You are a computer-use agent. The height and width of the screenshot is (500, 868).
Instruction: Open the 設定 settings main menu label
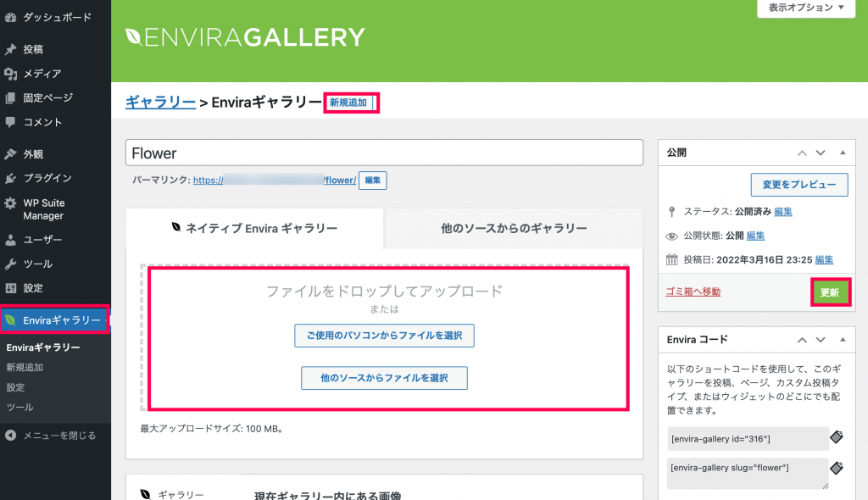pos(33,288)
